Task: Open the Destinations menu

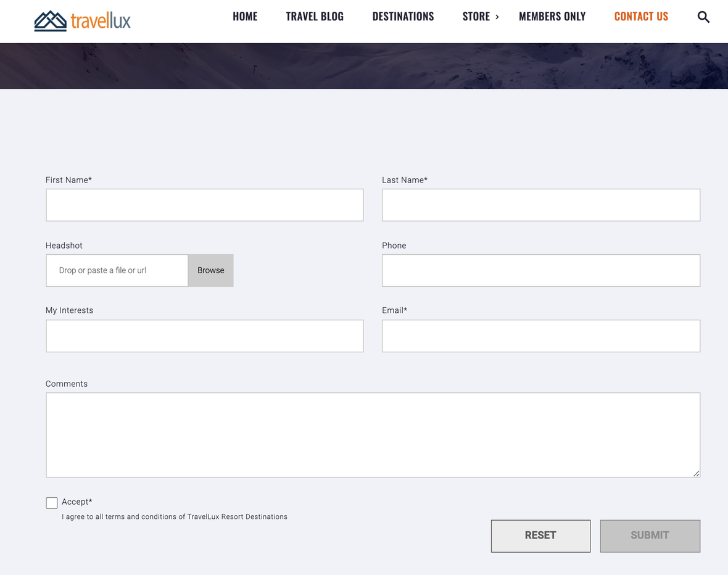Action: click(403, 17)
